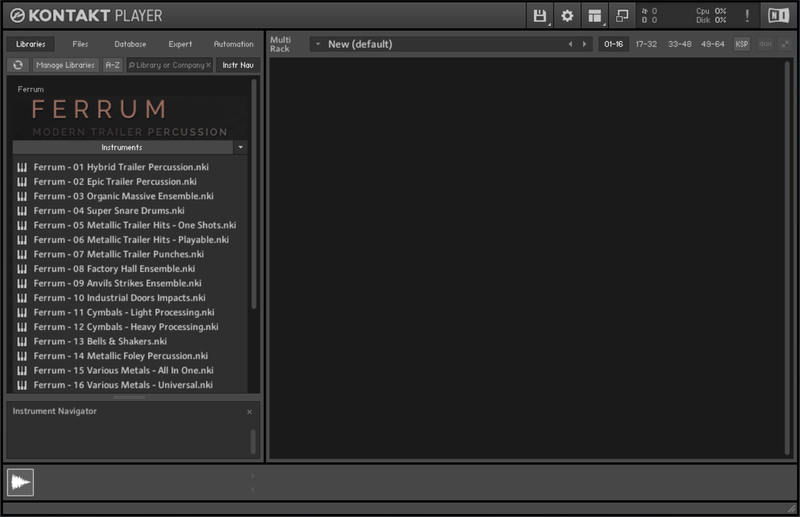Show rack page 17-32
The image size is (800, 517).
tap(646, 44)
